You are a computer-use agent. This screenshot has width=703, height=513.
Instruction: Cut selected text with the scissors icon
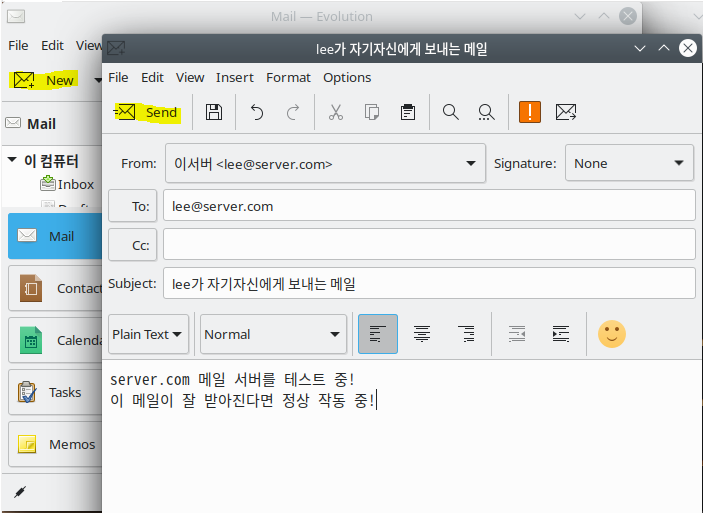point(336,112)
